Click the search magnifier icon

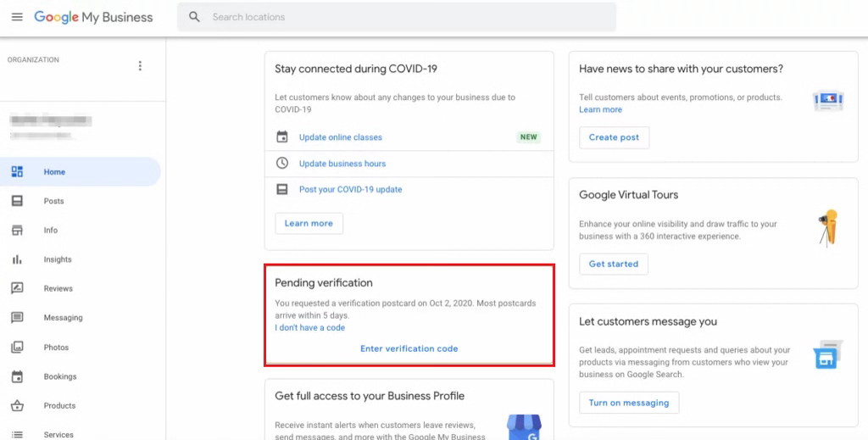pos(194,17)
